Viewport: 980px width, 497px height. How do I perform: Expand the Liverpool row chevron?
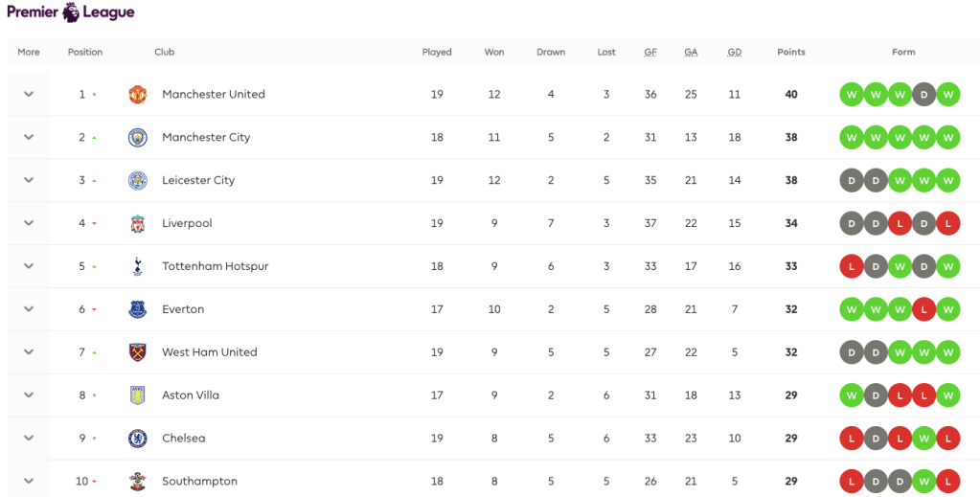click(29, 224)
